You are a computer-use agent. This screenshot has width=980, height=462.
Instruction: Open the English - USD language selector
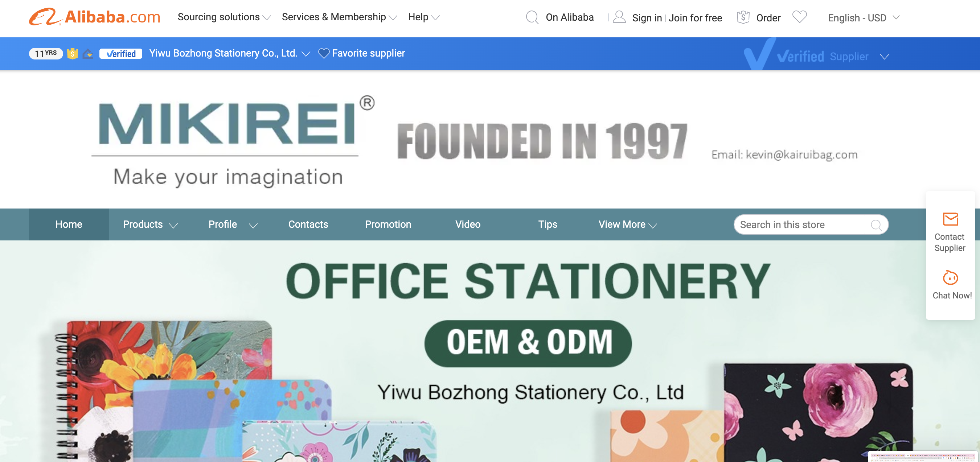(863, 18)
